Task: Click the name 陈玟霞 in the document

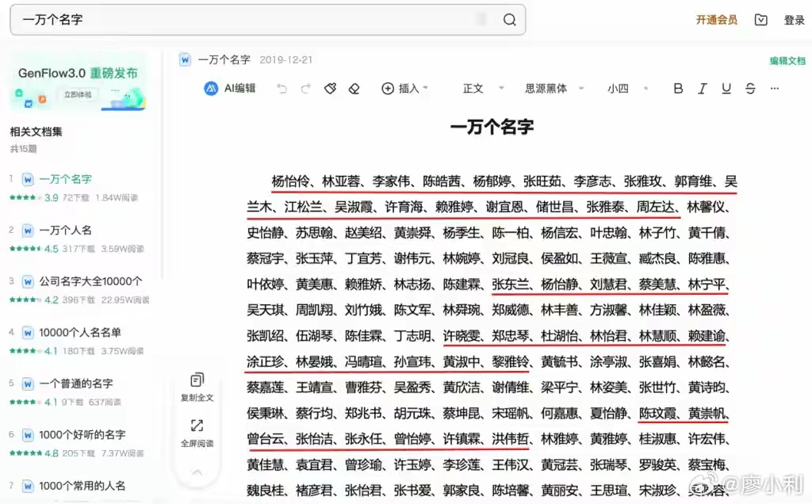Action: click(657, 413)
